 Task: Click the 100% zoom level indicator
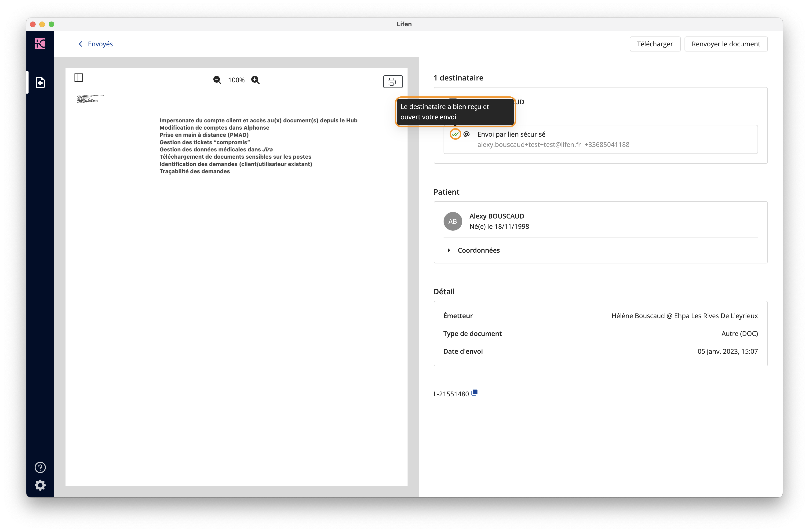click(236, 80)
